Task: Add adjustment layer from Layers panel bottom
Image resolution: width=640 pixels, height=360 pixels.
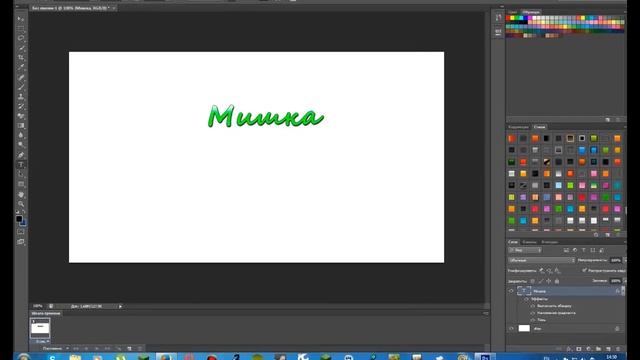Action: coord(589,349)
